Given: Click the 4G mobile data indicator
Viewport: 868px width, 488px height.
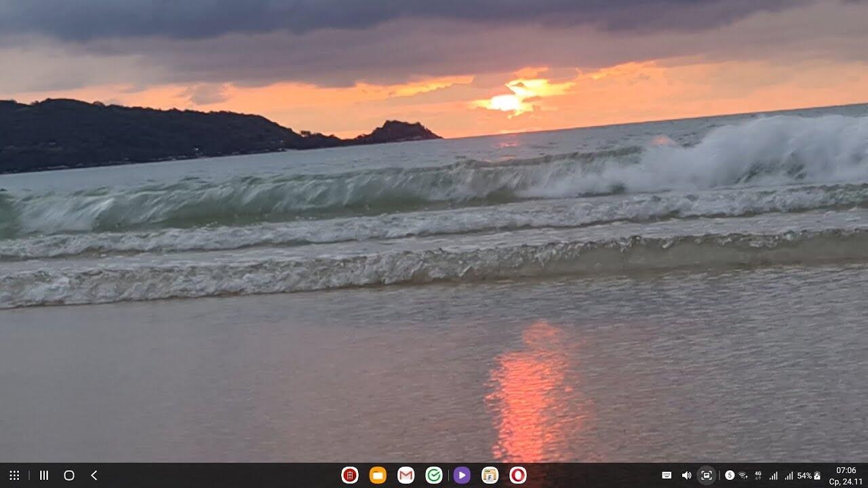Looking at the screenshot, I should 758,475.
